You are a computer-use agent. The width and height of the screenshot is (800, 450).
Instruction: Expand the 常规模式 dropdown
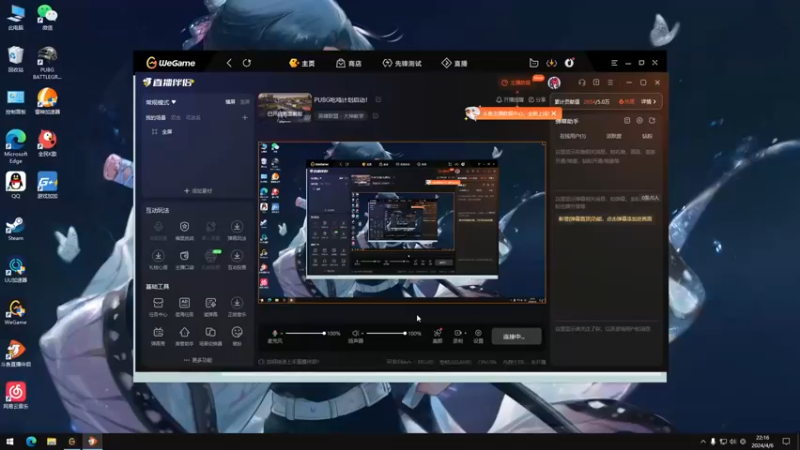(161, 103)
